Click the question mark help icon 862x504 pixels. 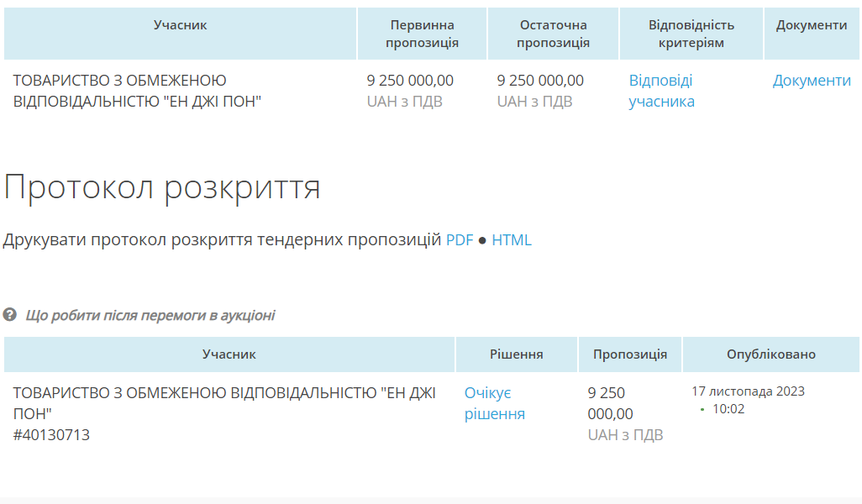click(9, 314)
